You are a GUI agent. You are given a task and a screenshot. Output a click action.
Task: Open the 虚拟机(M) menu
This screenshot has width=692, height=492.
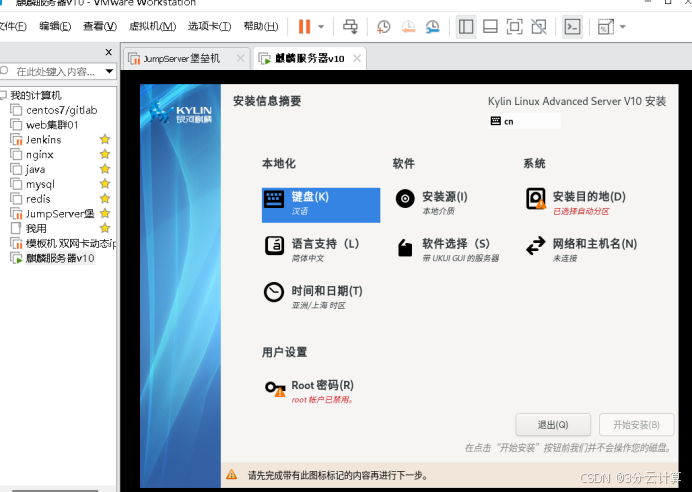(152, 27)
